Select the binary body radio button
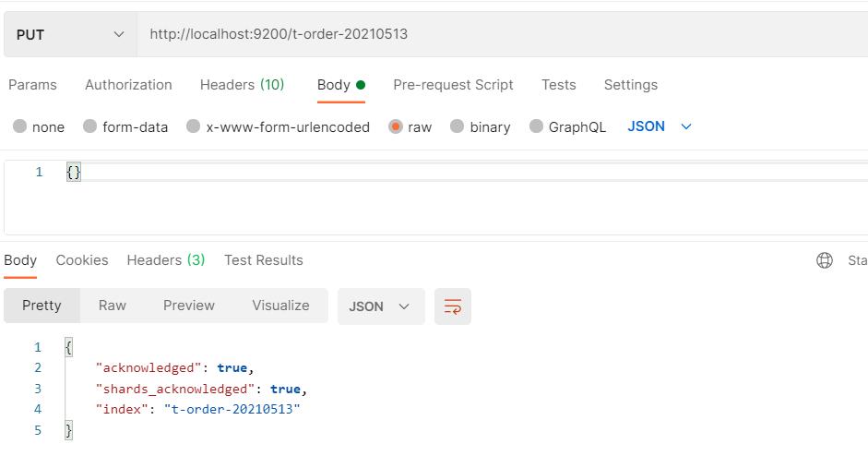 click(458, 126)
